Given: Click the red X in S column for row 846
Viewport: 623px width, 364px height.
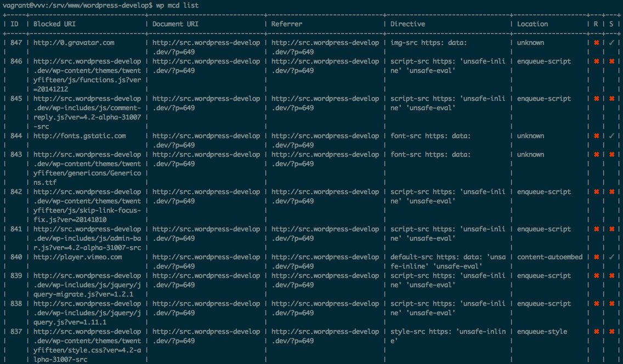Looking at the screenshot, I should [x=611, y=61].
